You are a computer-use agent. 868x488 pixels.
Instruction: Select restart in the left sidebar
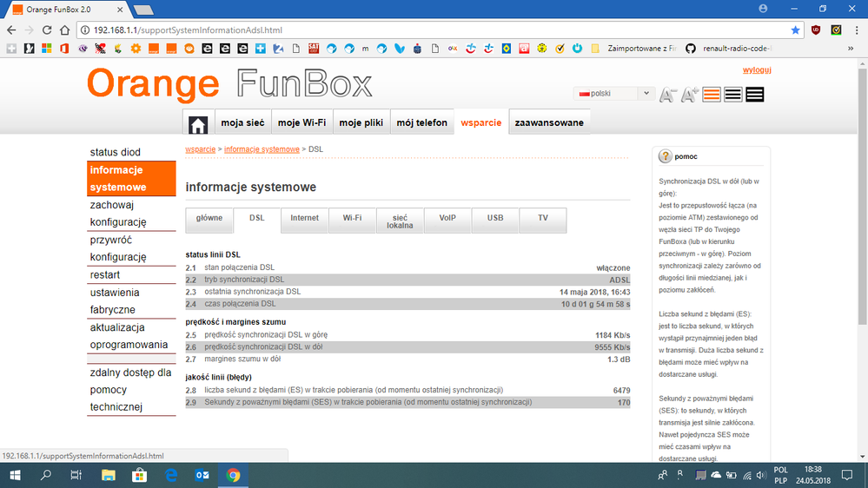click(x=105, y=275)
